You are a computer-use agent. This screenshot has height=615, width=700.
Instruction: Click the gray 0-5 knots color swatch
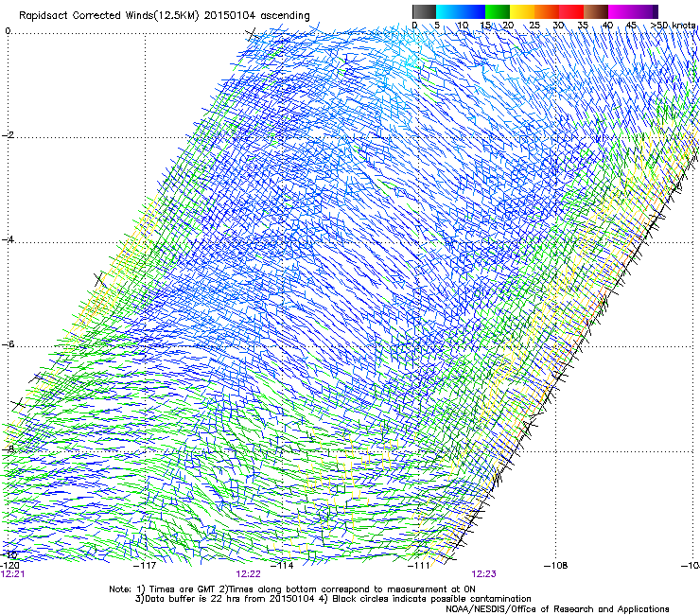tap(424, 11)
